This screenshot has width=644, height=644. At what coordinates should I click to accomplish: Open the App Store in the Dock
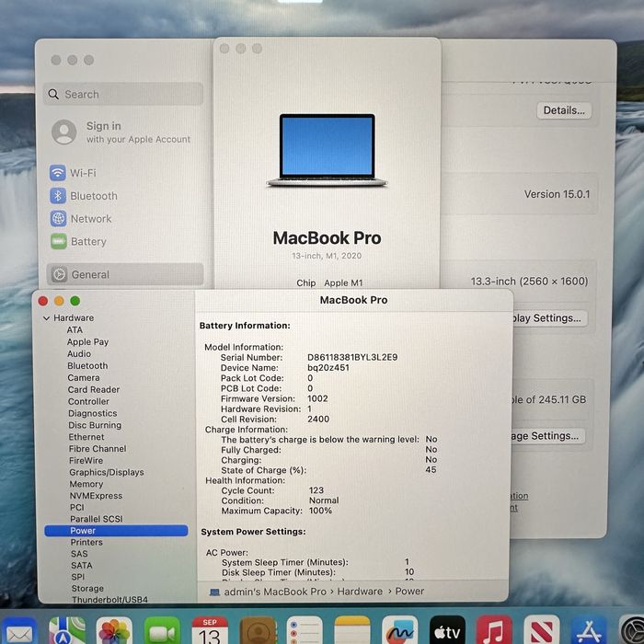(x=590, y=631)
